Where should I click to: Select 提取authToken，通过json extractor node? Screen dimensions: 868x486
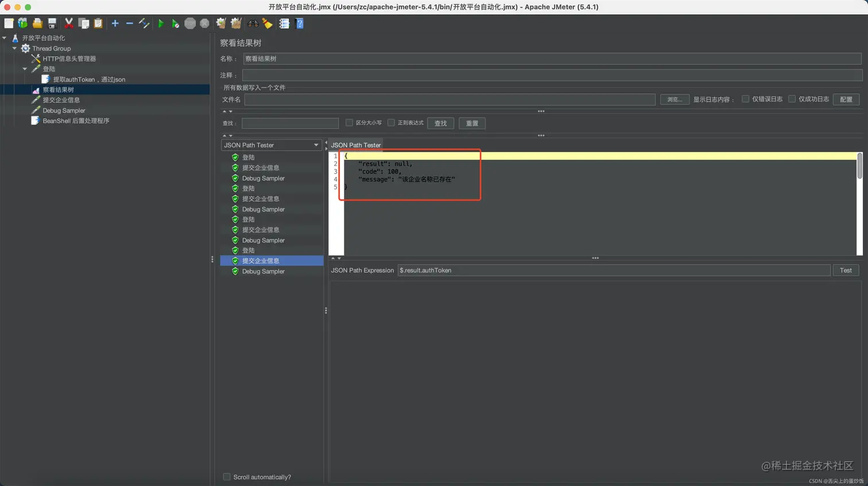(x=89, y=79)
